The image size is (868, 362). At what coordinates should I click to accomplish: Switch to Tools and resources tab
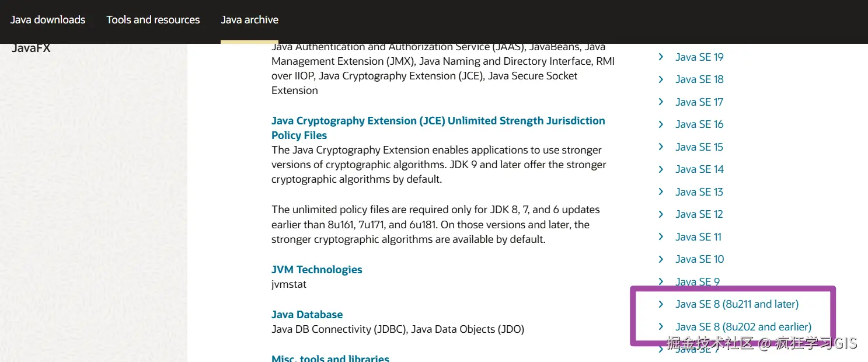153,20
